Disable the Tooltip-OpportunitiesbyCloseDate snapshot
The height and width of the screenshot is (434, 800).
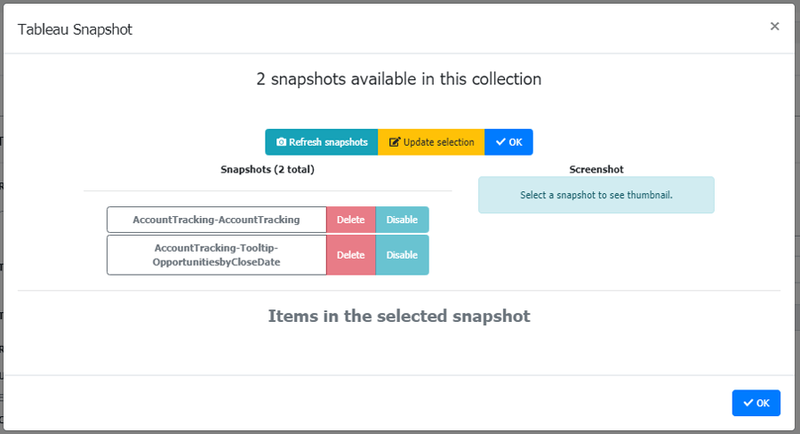402,255
